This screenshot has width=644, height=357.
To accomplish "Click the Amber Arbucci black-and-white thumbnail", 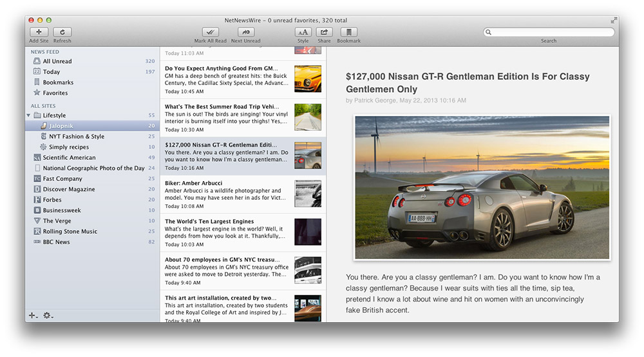I will click(308, 193).
